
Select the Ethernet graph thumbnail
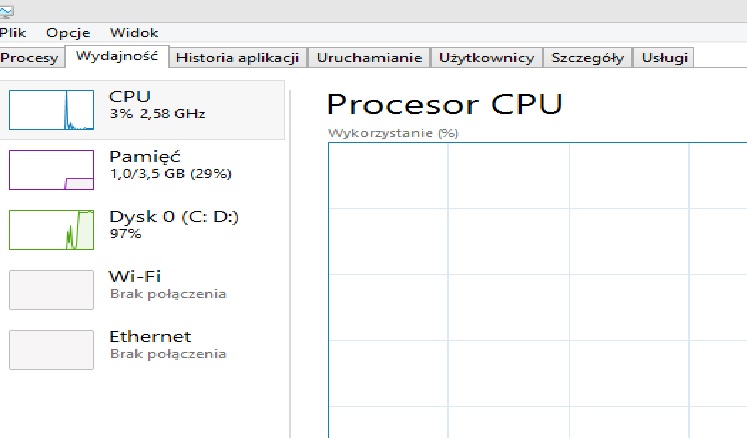click(x=51, y=349)
